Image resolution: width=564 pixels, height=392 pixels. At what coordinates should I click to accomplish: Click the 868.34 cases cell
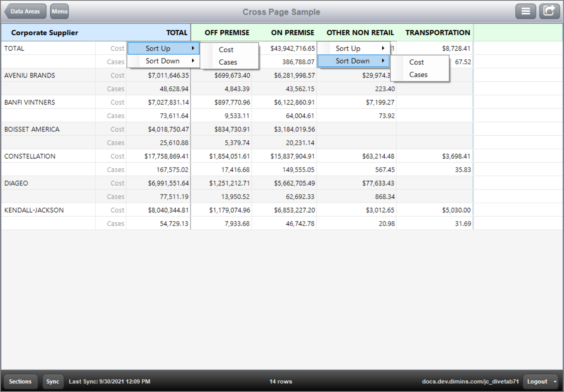coord(385,197)
